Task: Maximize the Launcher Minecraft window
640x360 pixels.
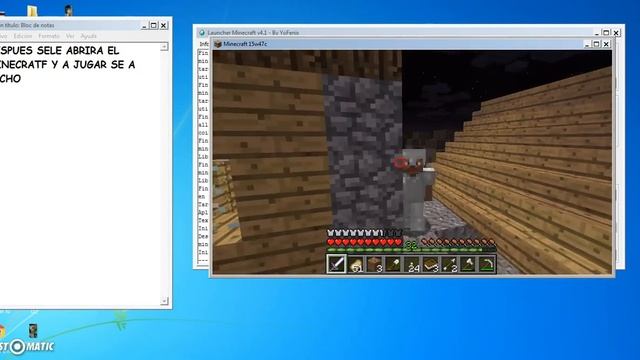Action: 606,33
